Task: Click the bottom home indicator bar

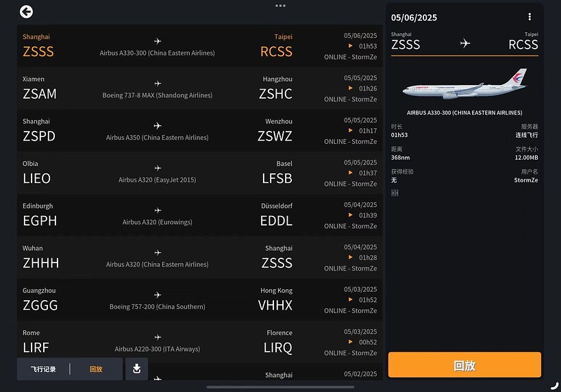Action: 281,387
